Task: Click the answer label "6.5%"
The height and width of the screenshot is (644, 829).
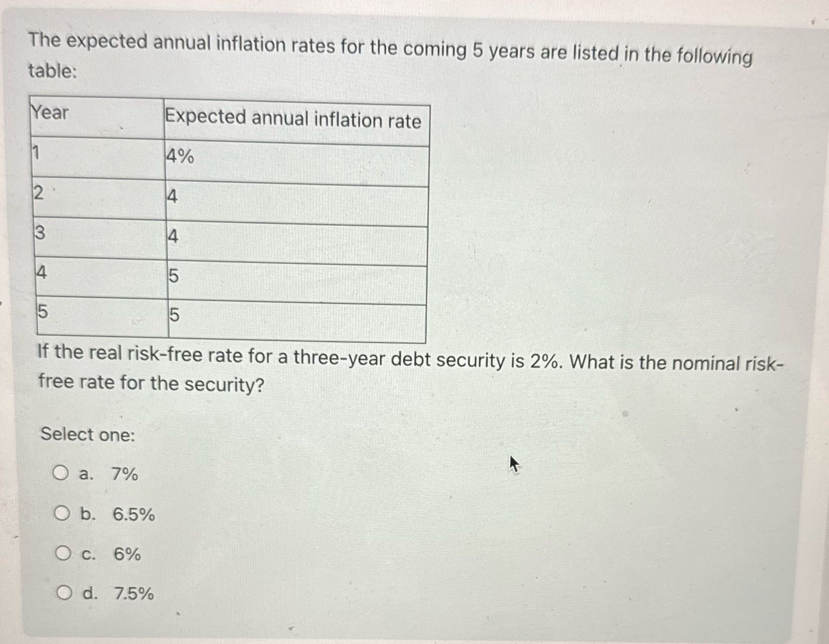Action: pyautogui.click(x=133, y=515)
